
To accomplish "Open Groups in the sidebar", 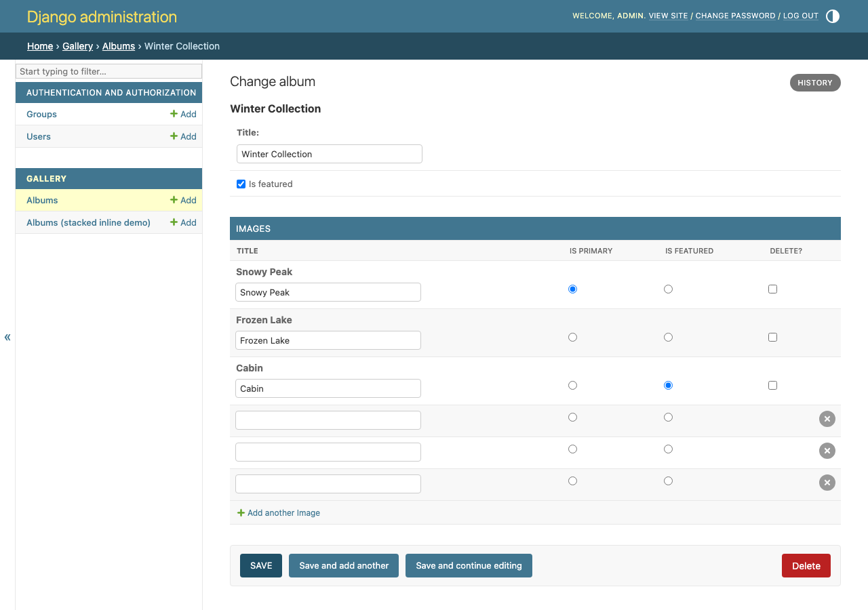I will coord(41,114).
